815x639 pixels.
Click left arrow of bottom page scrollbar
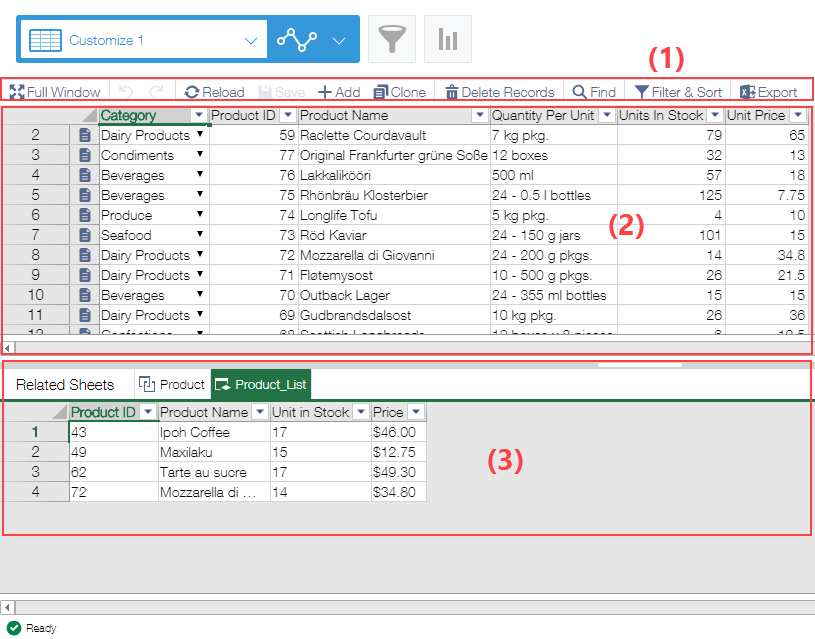(7, 607)
